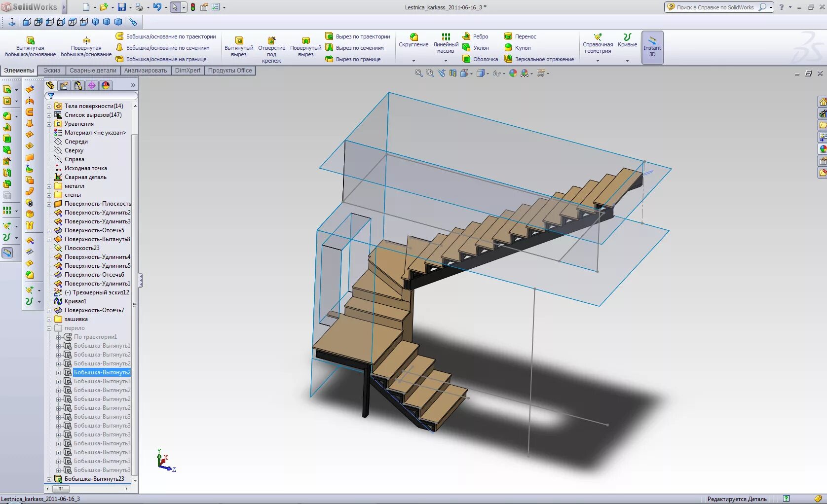Screen dimensions: 827x504
Task: Select Плоскость23 in feature tree
Action: 77,248
